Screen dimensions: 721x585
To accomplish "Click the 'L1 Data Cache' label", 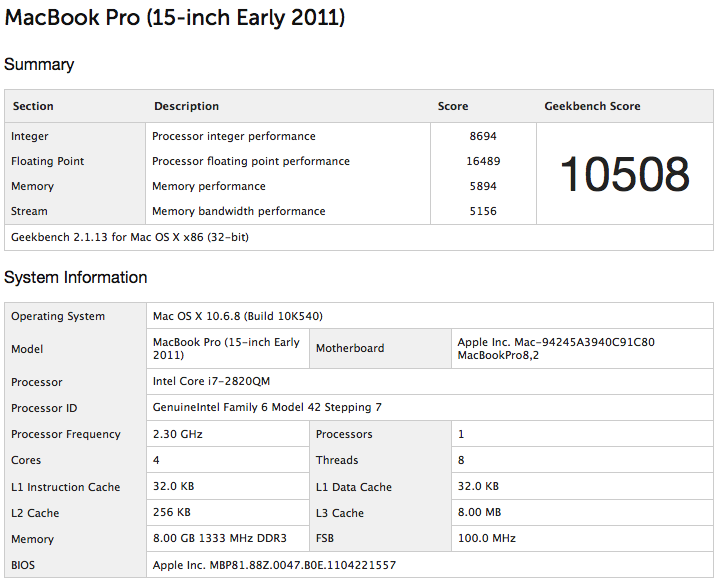I will [354, 487].
